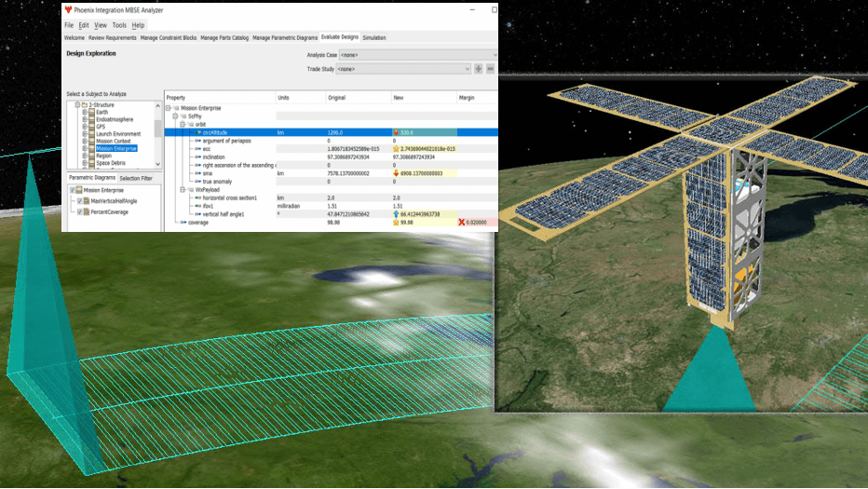Click the Launch Environment block icon
The width and height of the screenshot is (868, 489).
point(92,133)
